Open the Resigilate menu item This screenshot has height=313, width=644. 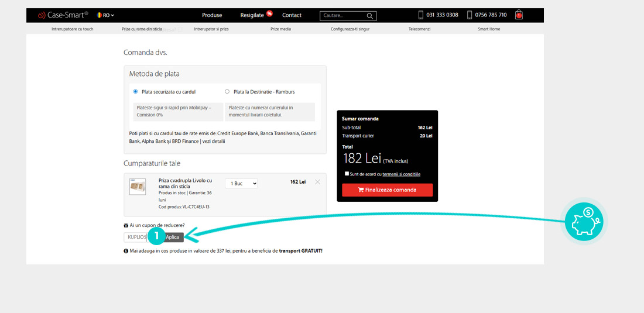click(x=252, y=15)
